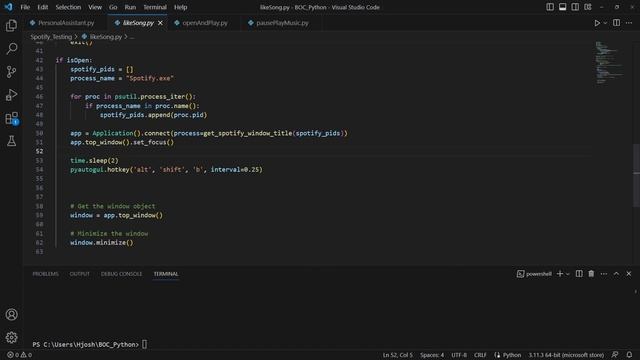Open the Edit menu
This screenshot has width=640, height=360.
[42, 7]
